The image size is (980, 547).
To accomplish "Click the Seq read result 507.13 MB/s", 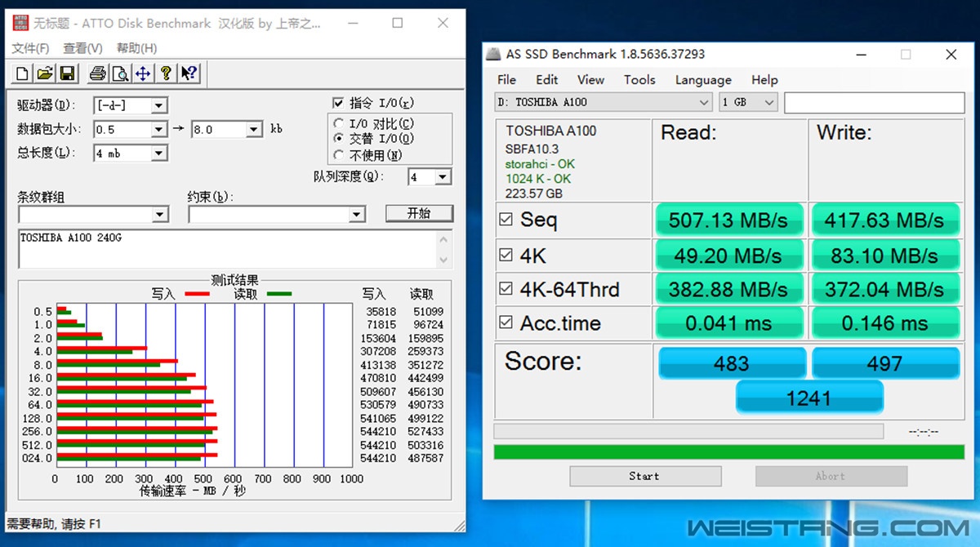I will (728, 220).
